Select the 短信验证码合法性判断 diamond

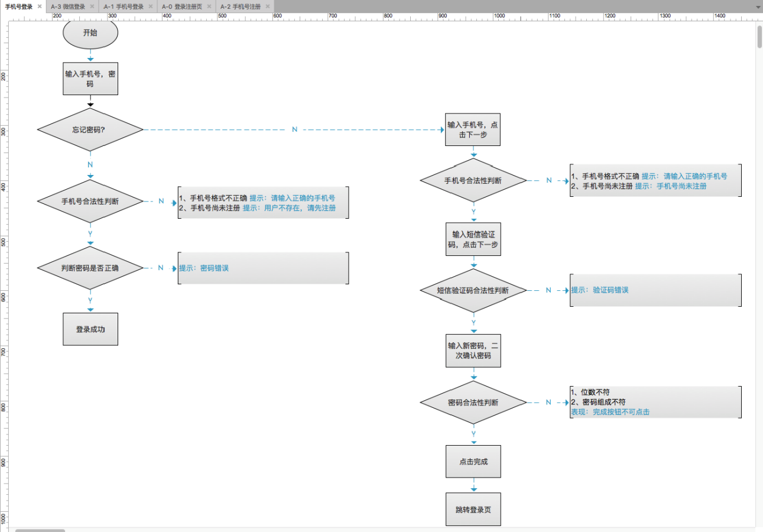[x=473, y=291]
